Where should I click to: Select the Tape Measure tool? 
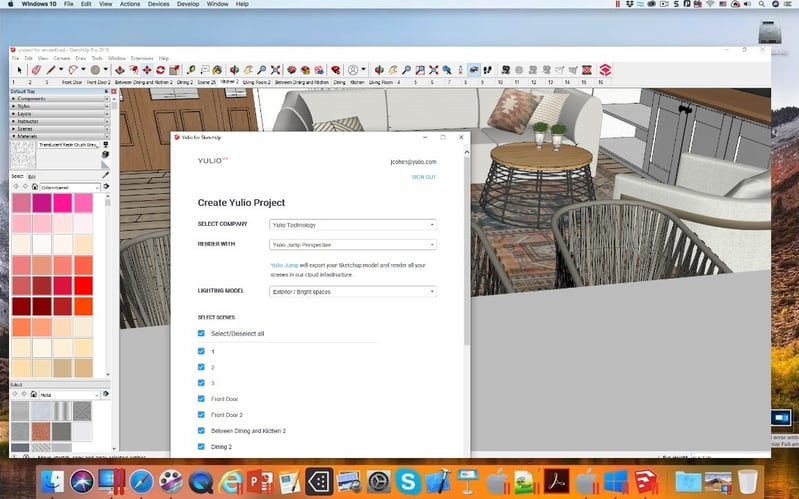click(x=191, y=70)
